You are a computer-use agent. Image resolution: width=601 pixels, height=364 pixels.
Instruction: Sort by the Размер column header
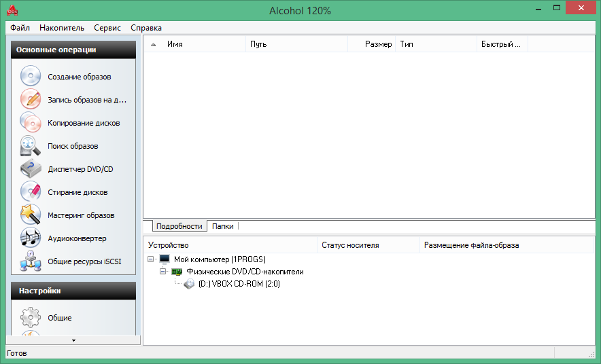pyautogui.click(x=372, y=44)
